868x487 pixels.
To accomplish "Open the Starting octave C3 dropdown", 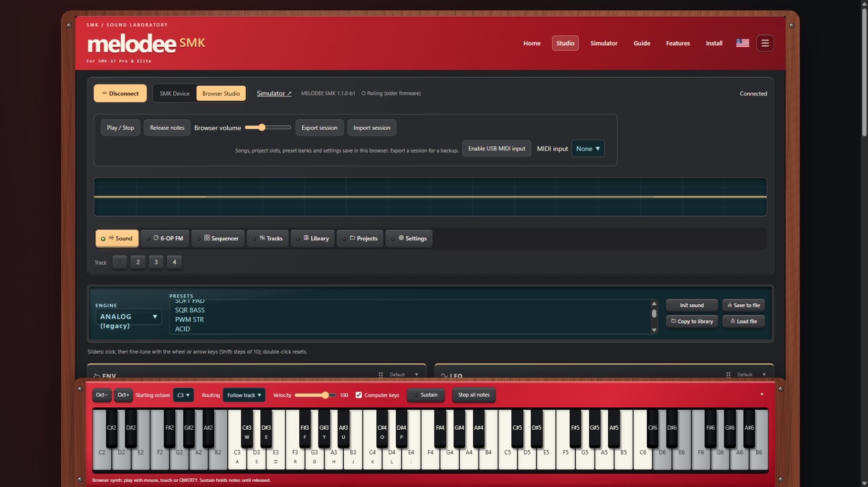I will coord(183,395).
